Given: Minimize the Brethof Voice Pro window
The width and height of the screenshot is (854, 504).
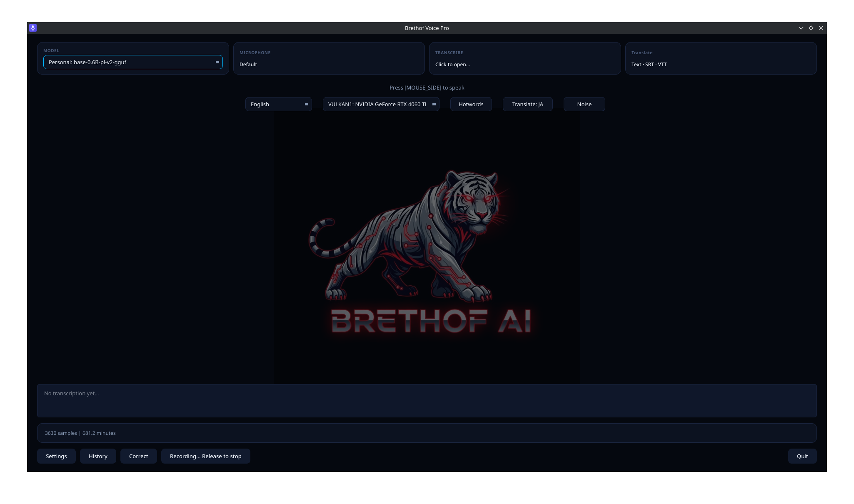Looking at the screenshot, I should (801, 28).
